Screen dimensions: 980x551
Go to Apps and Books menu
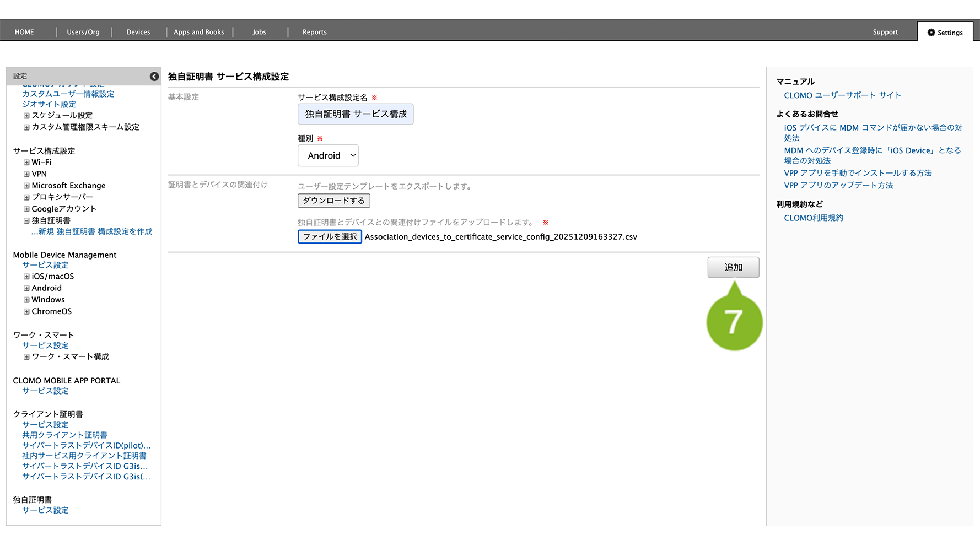click(198, 32)
